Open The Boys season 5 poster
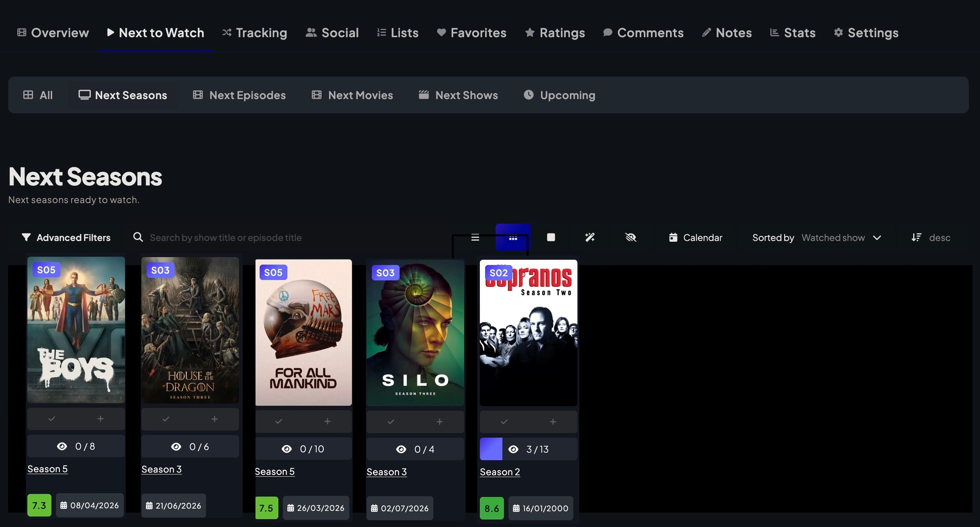This screenshot has width=980, height=527. pos(76,330)
